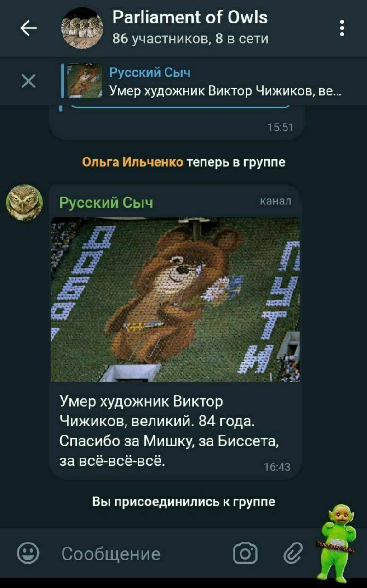The width and height of the screenshot is (367, 588).
Task: Open the emoji picker smiley icon
Action: click(x=28, y=553)
